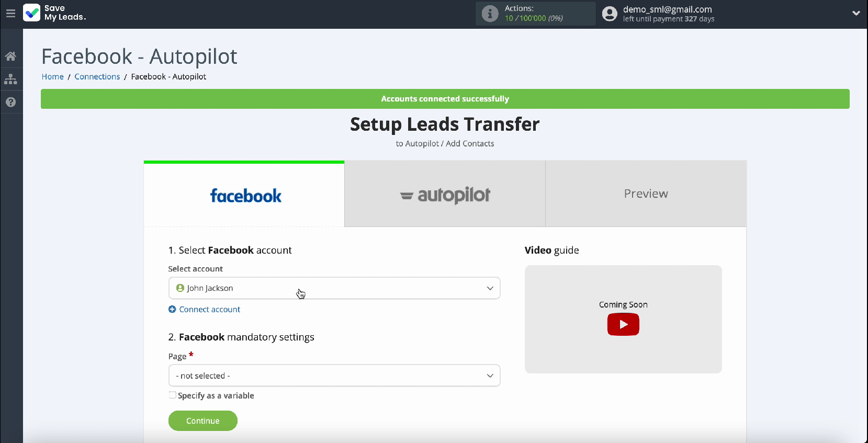
Task: Expand the account menu chevron
Action: (x=856, y=14)
